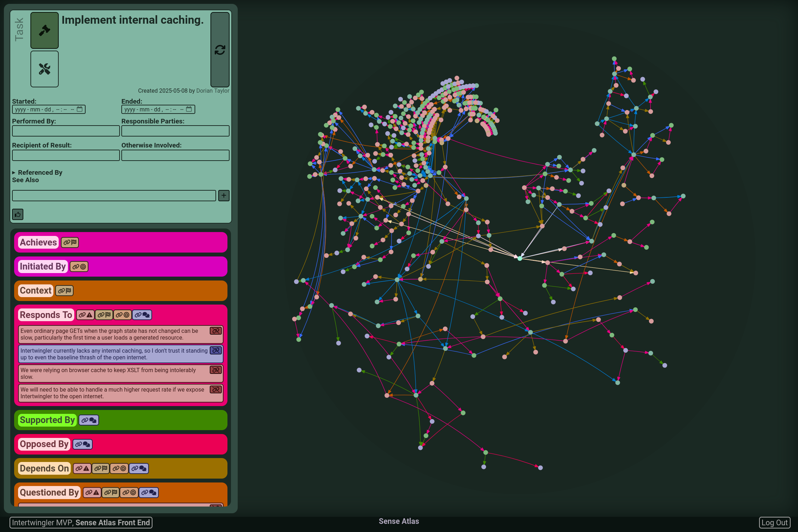Click the link-warning icon next to Responds To
The height and width of the screenshot is (532, 798).
click(x=85, y=314)
